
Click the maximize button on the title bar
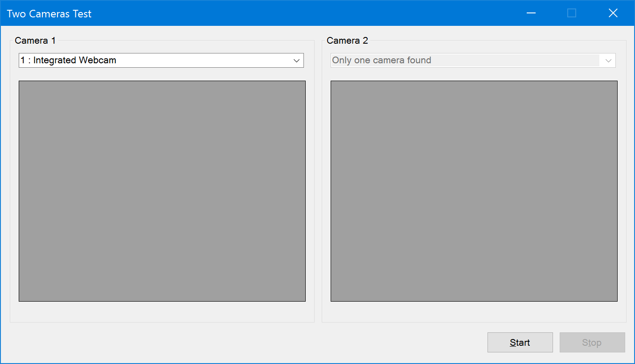(572, 13)
